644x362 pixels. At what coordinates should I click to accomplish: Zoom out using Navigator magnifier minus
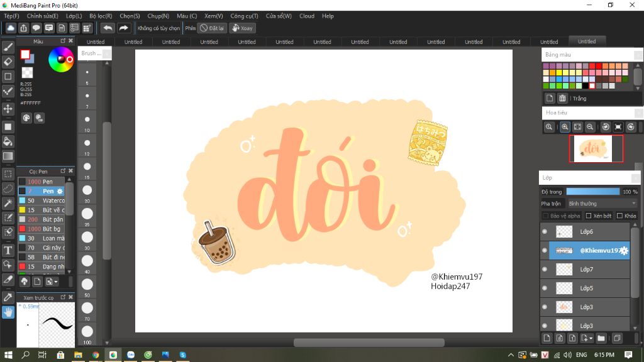point(590,127)
